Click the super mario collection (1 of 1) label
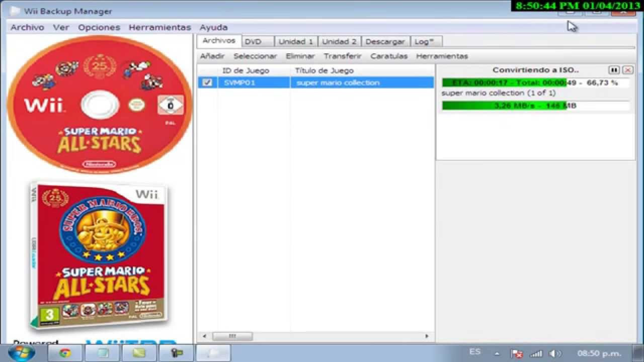The width and height of the screenshot is (644, 362). (499, 93)
